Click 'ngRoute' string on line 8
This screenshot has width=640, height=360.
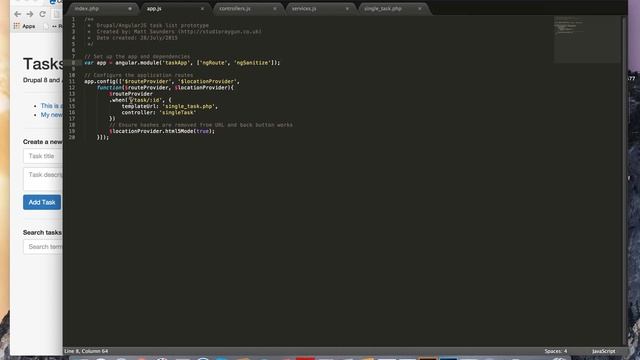[213, 62]
